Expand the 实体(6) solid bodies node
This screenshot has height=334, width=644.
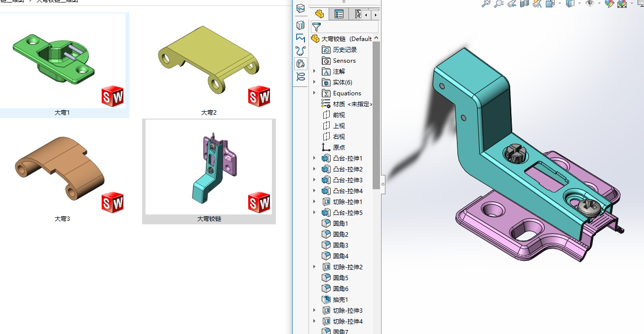click(x=314, y=82)
